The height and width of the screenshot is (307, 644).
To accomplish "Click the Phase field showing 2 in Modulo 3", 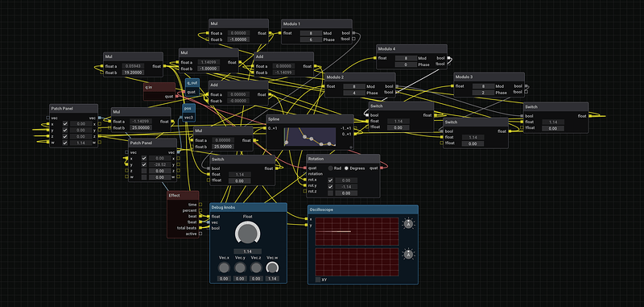I will click(483, 93).
